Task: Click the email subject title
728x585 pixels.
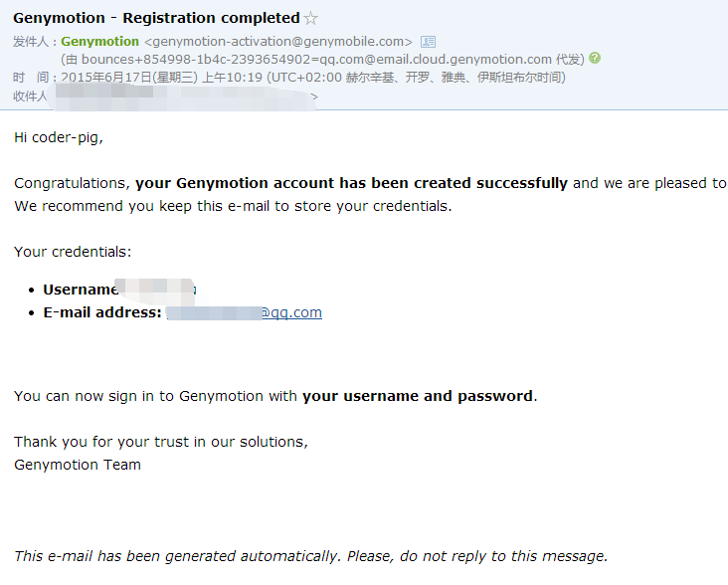Action: [156, 18]
